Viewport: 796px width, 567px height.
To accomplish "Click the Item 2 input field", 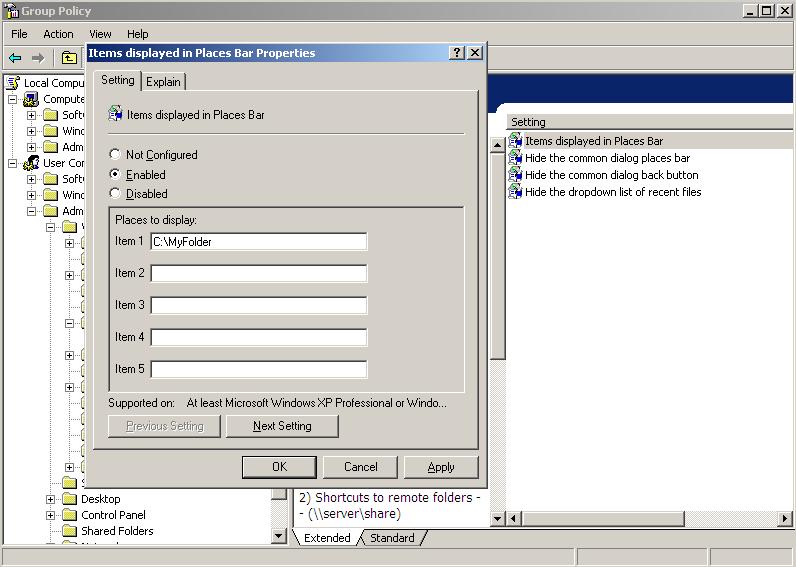I will pyautogui.click(x=259, y=273).
